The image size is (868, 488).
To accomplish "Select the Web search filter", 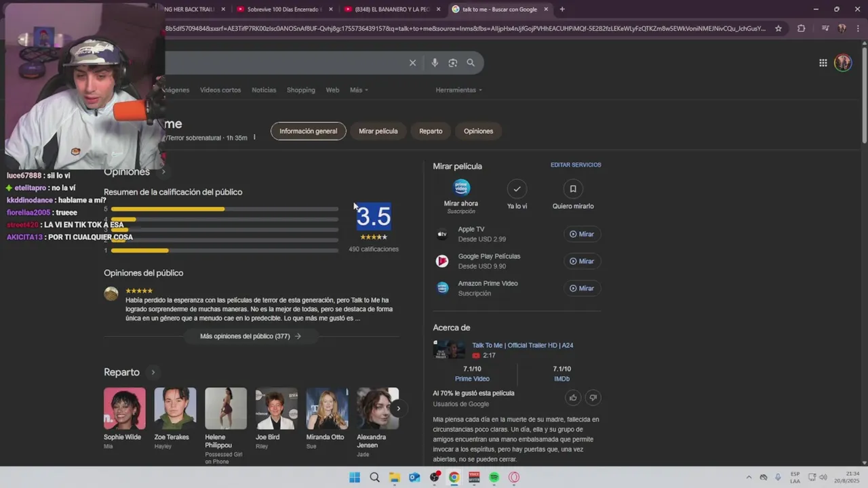I will coord(332,90).
